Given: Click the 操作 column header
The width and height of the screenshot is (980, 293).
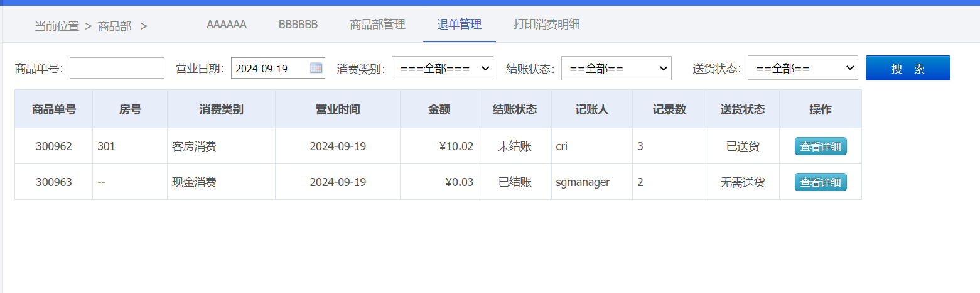Looking at the screenshot, I should click(x=821, y=109).
